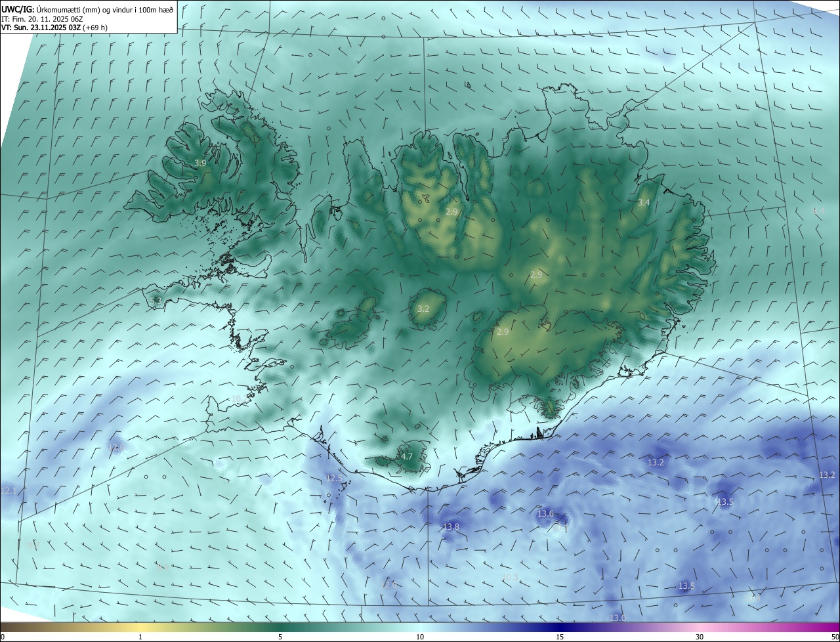Click the 13.6 precipitable water value
Screen dimensions: 840x642
tap(545, 513)
